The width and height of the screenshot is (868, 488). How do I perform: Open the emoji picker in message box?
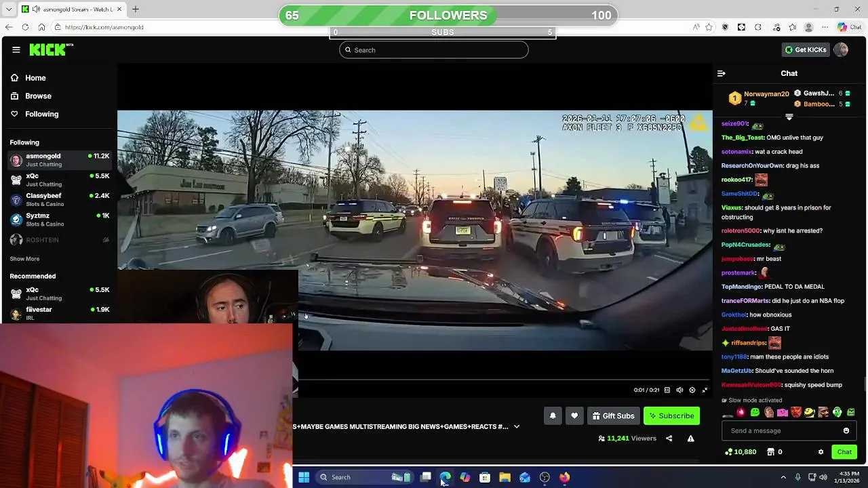[x=846, y=430]
